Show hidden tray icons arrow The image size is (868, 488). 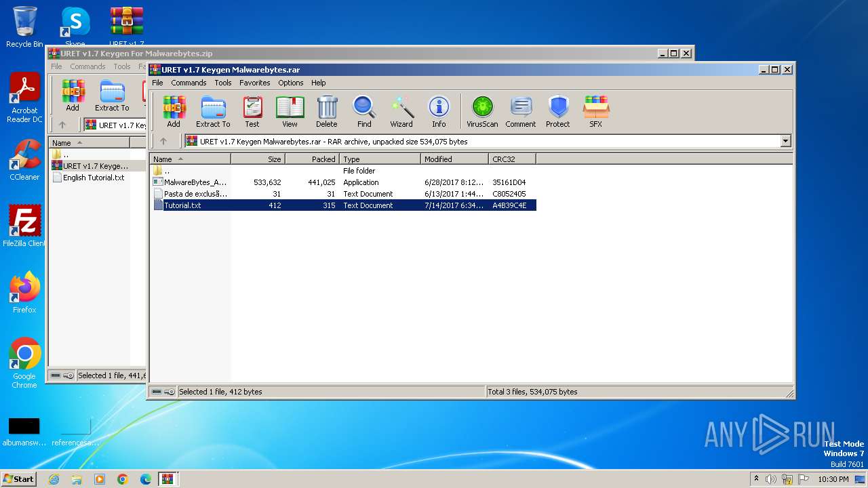point(756,479)
